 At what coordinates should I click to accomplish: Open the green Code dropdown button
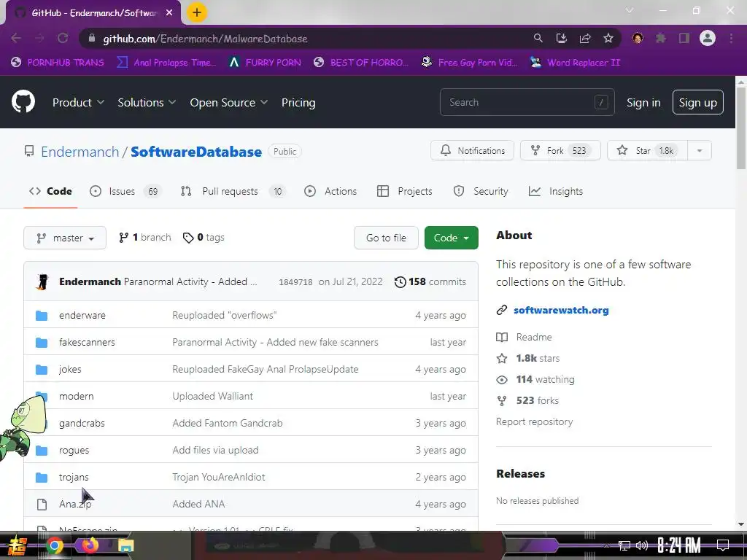tap(451, 238)
